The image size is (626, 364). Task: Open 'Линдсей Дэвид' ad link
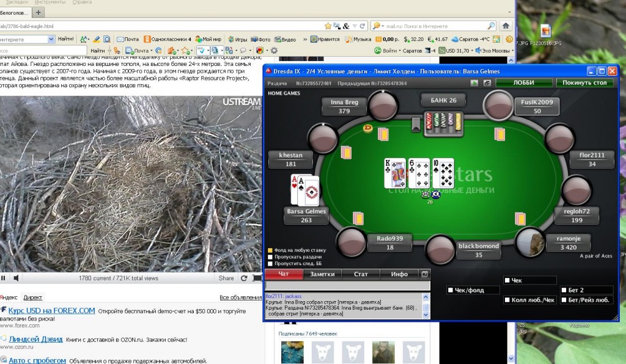click(35, 340)
